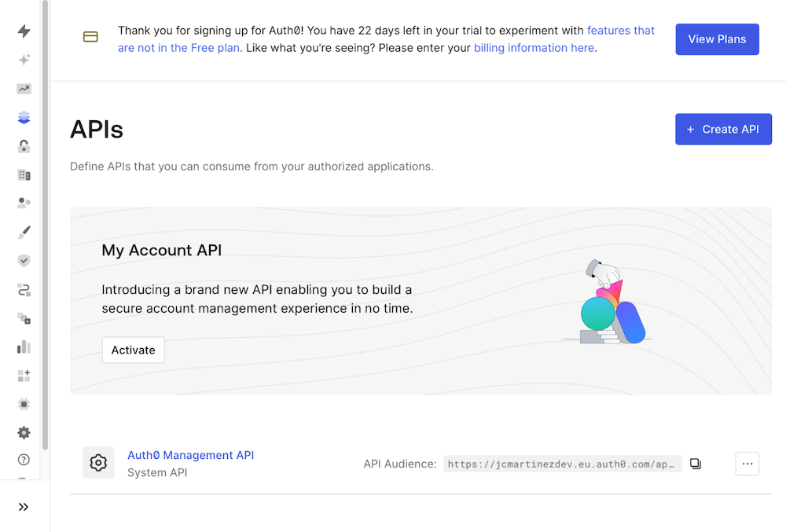Click the Create API button
Screen dimensions: 786x532
coord(723,129)
